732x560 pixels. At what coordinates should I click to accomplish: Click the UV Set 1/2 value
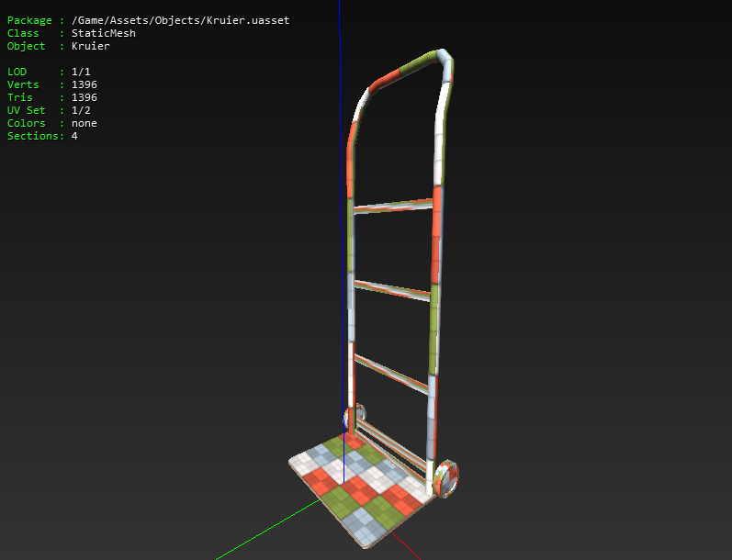[81, 110]
